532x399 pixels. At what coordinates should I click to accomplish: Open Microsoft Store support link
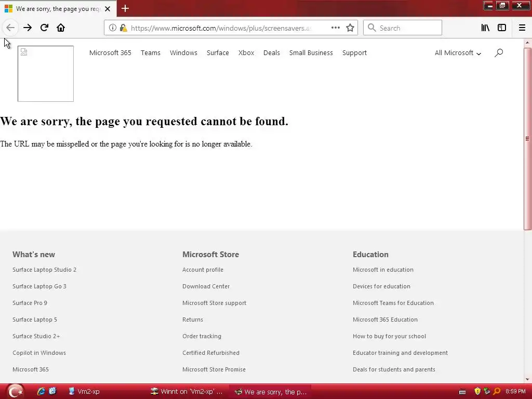click(214, 303)
